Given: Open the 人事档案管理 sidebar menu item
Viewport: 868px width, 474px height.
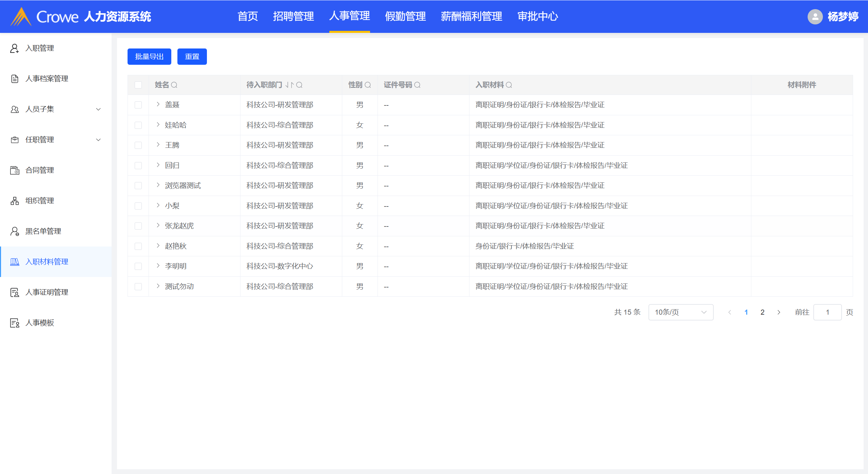Looking at the screenshot, I should click(x=47, y=79).
